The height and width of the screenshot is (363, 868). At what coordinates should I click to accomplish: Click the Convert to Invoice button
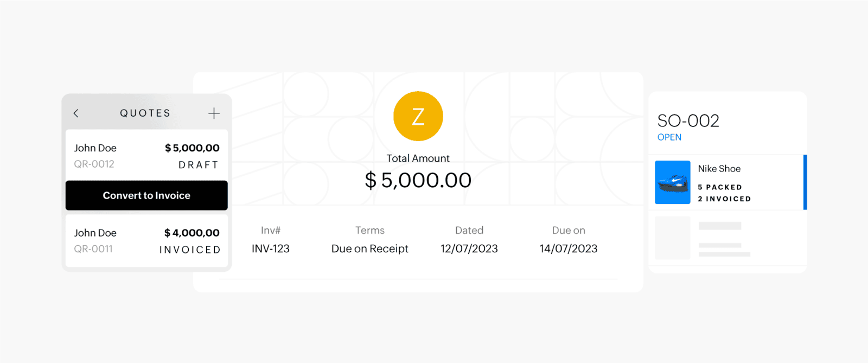[146, 195]
